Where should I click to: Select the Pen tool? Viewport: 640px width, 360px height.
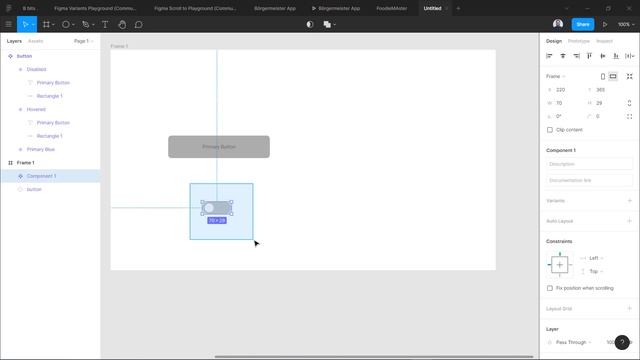(x=85, y=24)
